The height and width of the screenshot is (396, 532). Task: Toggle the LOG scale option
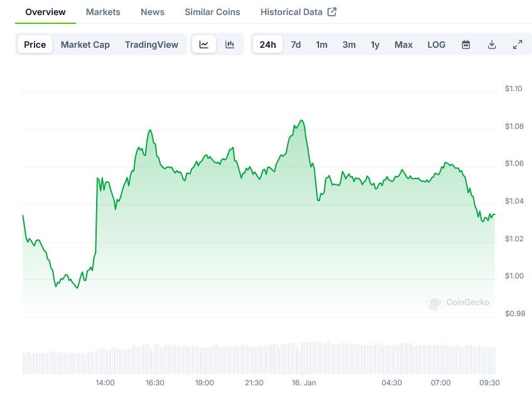pos(436,45)
